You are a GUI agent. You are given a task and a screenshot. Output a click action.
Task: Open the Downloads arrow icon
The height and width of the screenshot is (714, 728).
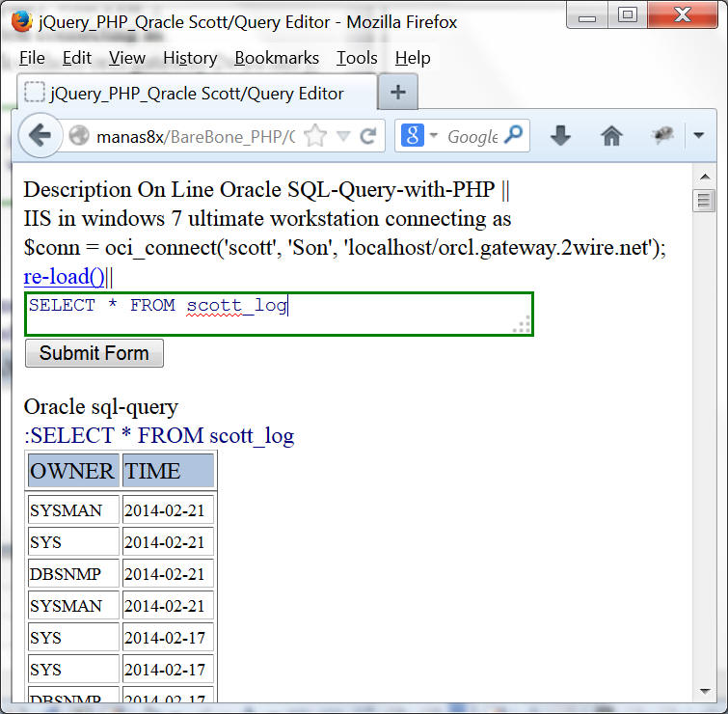[x=560, y=136]
